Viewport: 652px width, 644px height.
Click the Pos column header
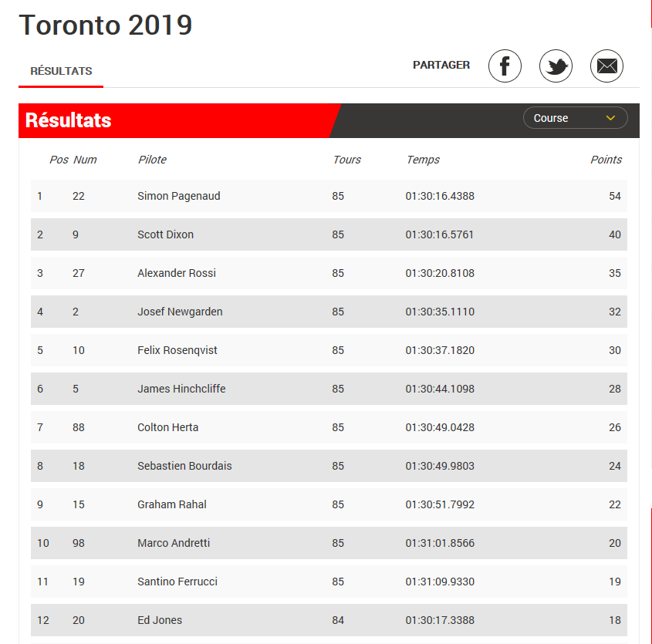click(59, 160)
